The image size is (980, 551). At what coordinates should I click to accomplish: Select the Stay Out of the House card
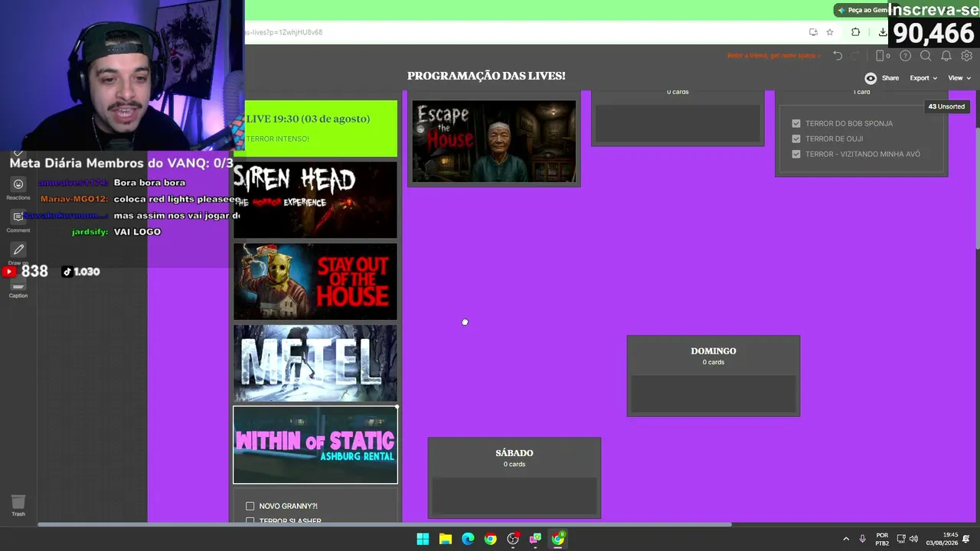(x=315, y=282)
